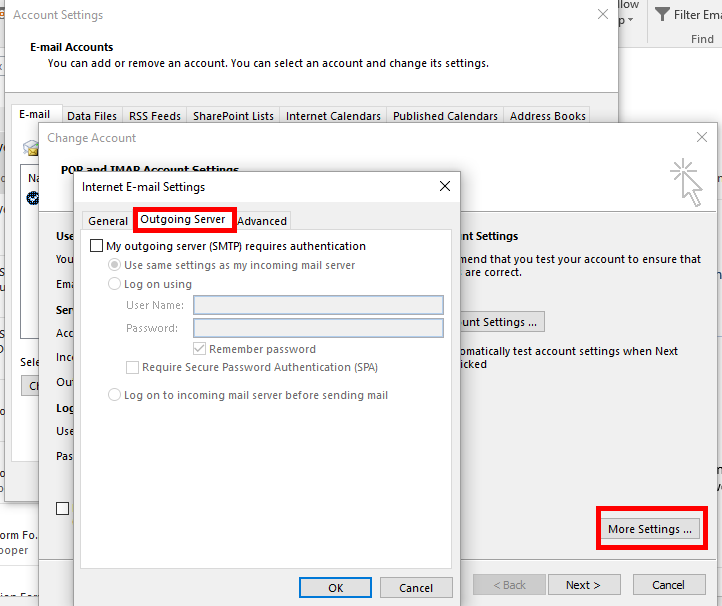Open the Advanced tab
Image resolution: width=722 pixels, height=606 pixels.
click(x=262, y=221)
